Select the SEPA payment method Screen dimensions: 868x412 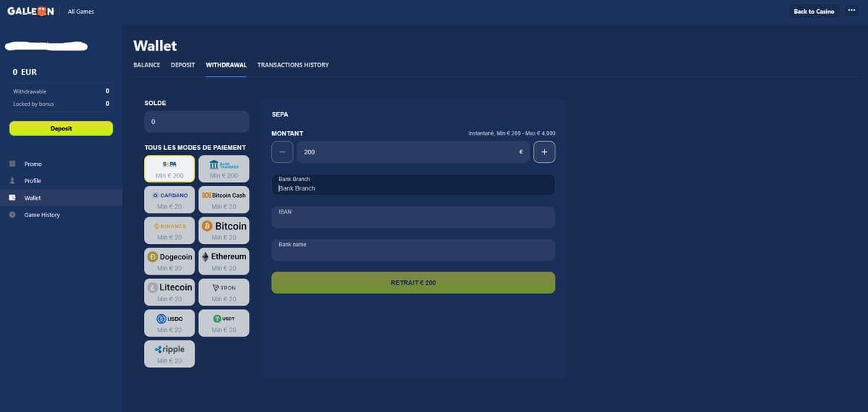(x=169, y=169)
